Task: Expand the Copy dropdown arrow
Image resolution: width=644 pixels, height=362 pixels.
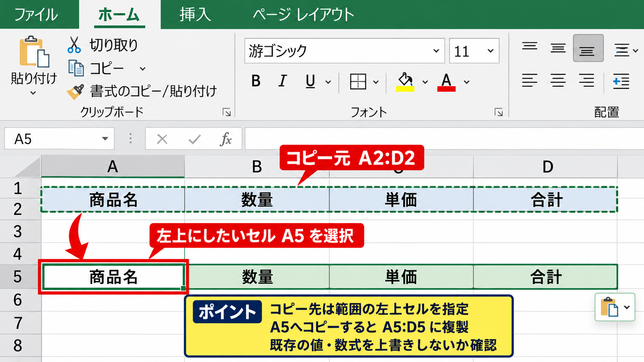Action: (x=143, y=69)
